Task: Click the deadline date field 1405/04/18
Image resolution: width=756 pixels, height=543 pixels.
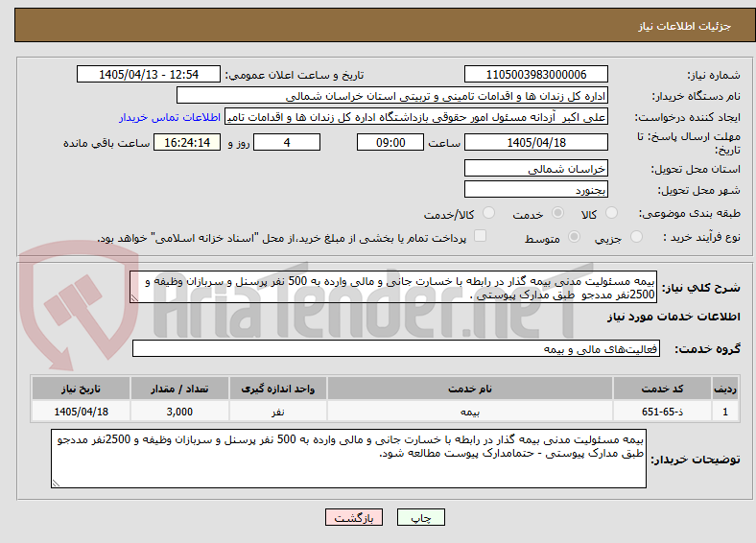Action: pyautogui.click(x=536, y=142)
